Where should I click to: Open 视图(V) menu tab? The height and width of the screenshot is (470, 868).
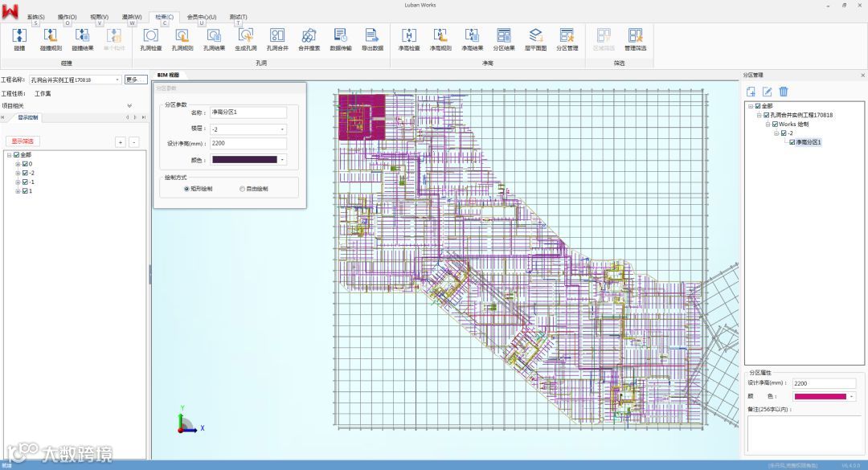coord(100,17)
